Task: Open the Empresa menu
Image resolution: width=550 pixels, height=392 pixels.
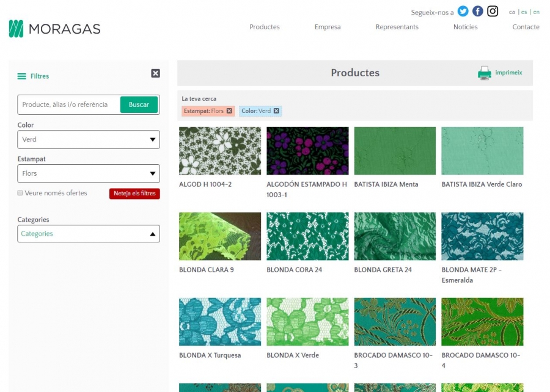Action: (x=328, y=27)
